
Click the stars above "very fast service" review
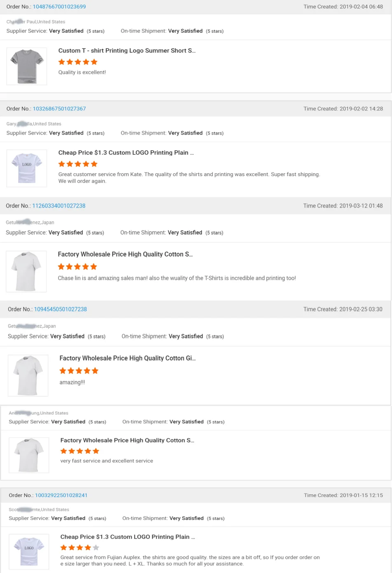tap(80, 451)
